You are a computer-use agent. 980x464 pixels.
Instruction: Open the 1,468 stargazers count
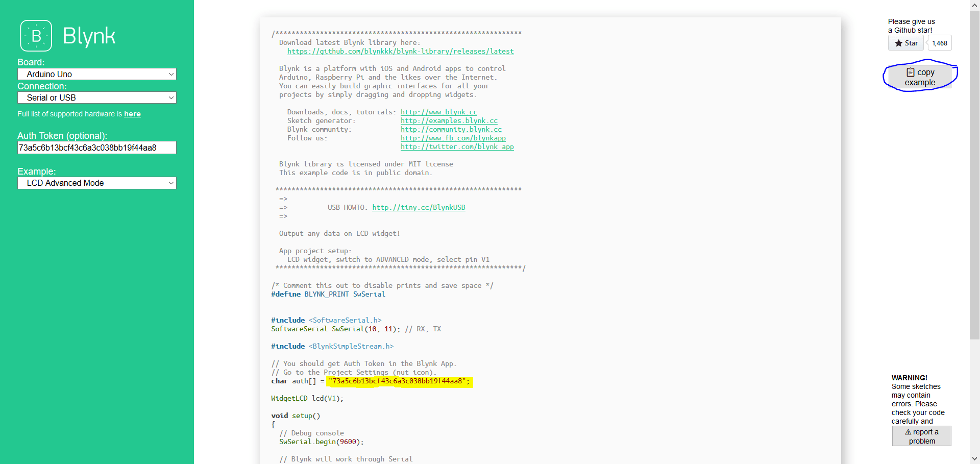click(940, 43)
